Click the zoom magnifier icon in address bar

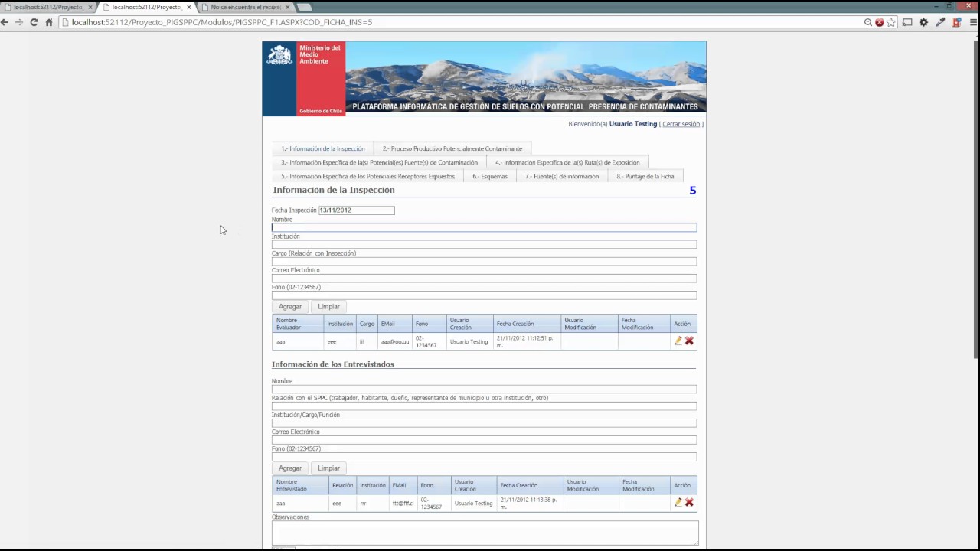tap(867, 22)
